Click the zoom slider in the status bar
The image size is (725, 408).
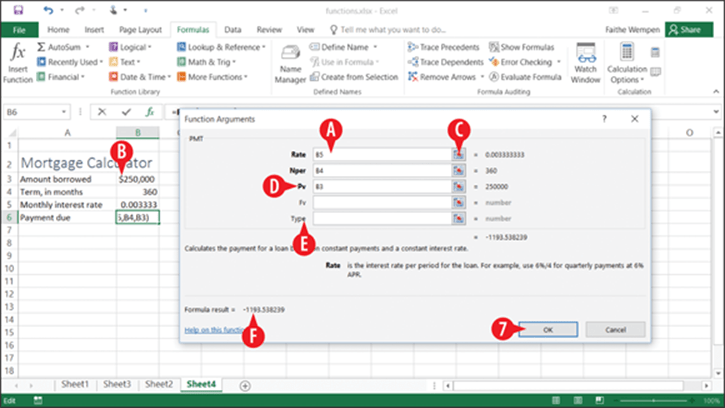[654, 400]
